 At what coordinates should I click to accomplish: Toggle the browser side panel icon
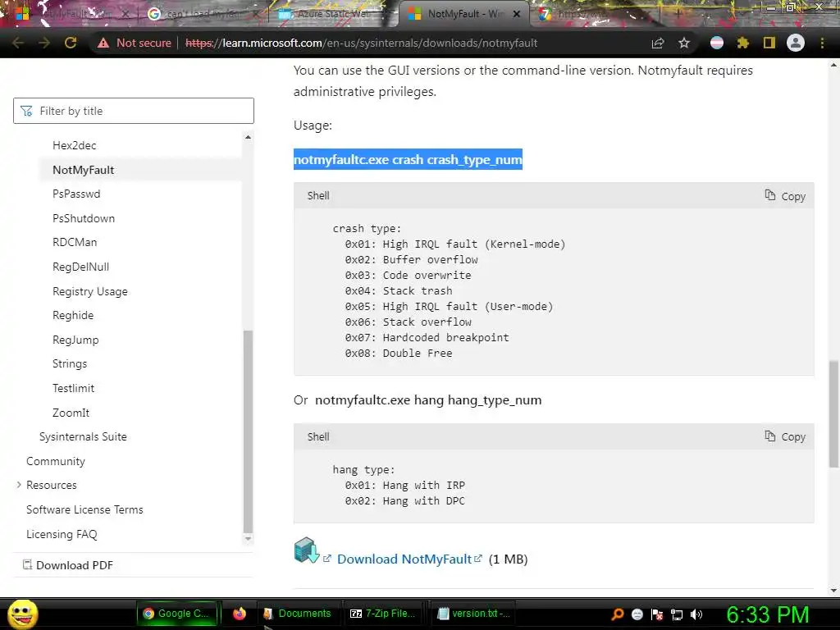point(769,43)
